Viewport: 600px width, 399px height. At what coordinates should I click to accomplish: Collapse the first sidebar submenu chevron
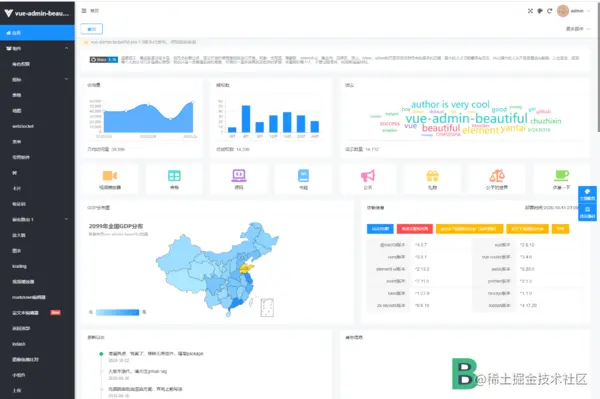point(67,48)
